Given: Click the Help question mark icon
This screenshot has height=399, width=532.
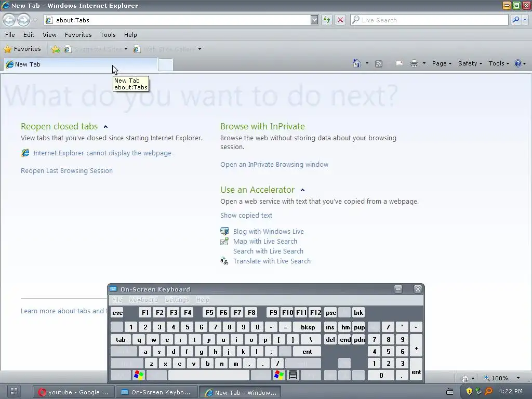Looking at the screenshot, I should click(x=518, y=63).
